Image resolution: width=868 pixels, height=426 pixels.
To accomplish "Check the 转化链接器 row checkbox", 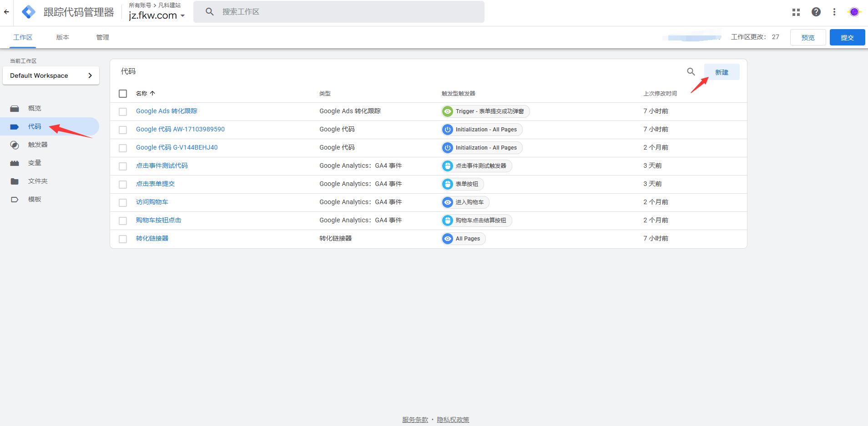I will click(x=123, y=239).
